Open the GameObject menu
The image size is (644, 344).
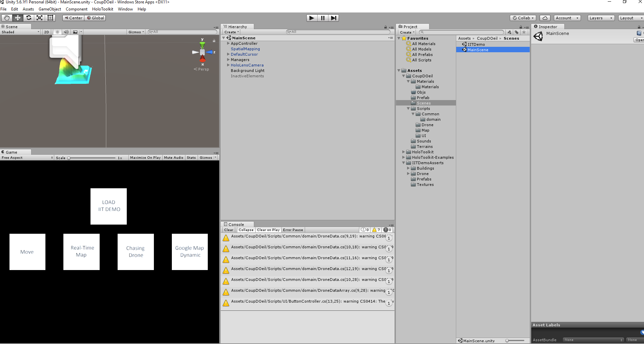(x=50, y=9)
